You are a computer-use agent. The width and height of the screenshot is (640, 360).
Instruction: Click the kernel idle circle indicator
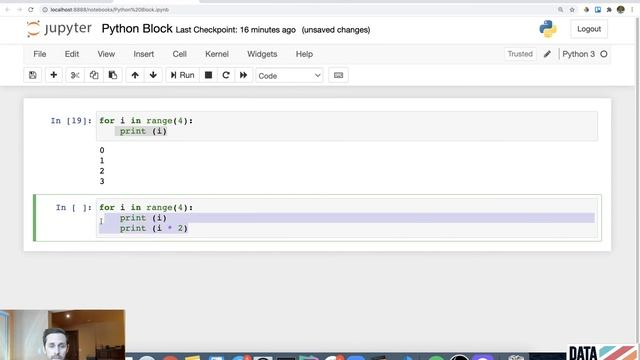coord(604,54)
